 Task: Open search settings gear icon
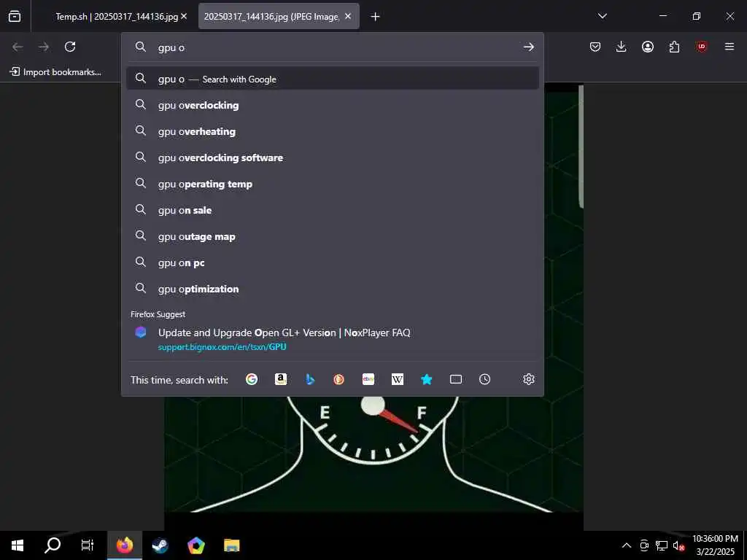tap(528, 379)
